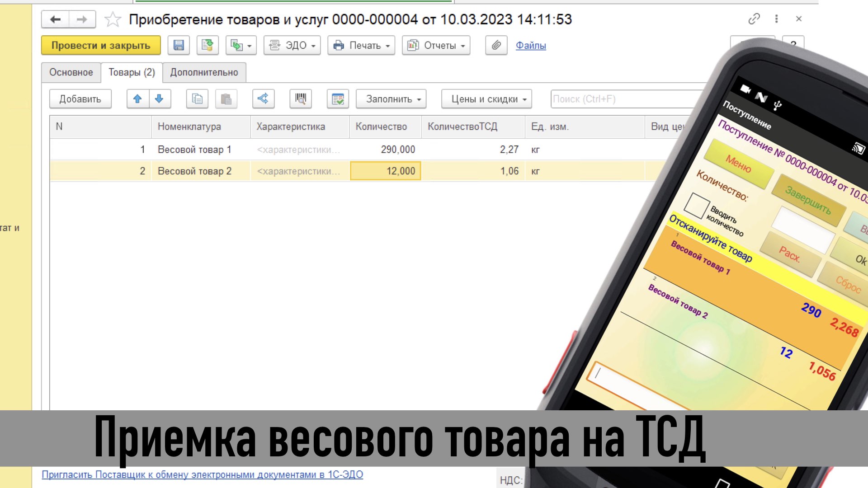
Task: Click the quantity cell 12,000
Action: 386,171
